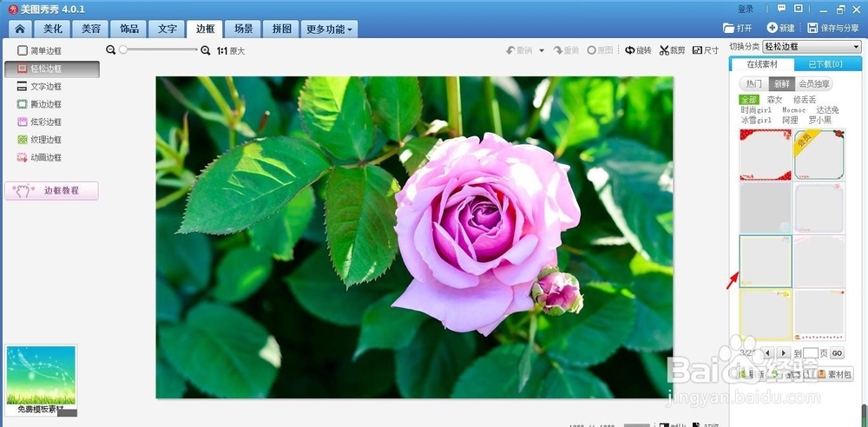Select the 边框 tab
868x427 pixels.
pyautogui.click(x=205, y=29)
